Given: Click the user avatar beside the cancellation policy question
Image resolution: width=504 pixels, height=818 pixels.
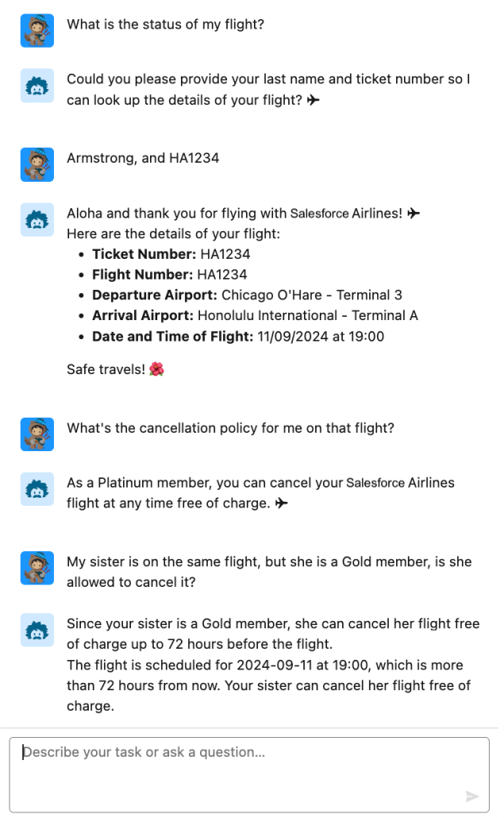Looking at the screenshot, I should coord(37,434).
